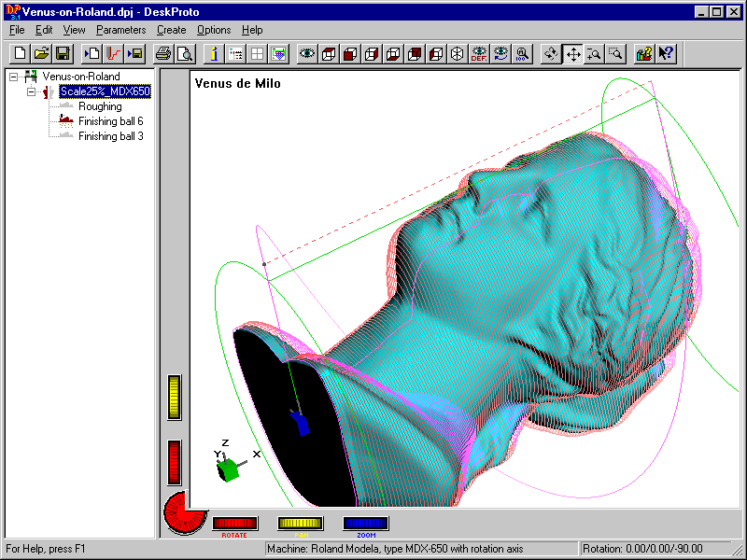The width and height of the screenshot is (747, 560).
Task: Print with the printer icon
Action: point(163,53)
